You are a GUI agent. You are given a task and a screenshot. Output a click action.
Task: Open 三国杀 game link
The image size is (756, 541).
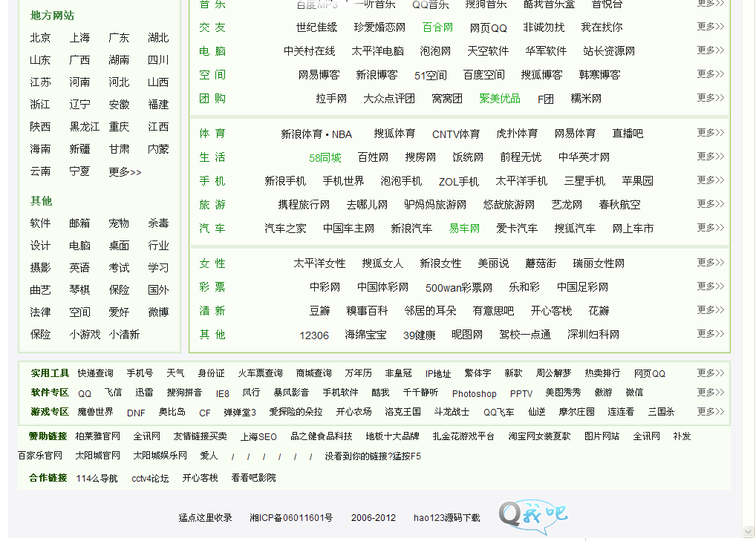click(x=661, y=412)
